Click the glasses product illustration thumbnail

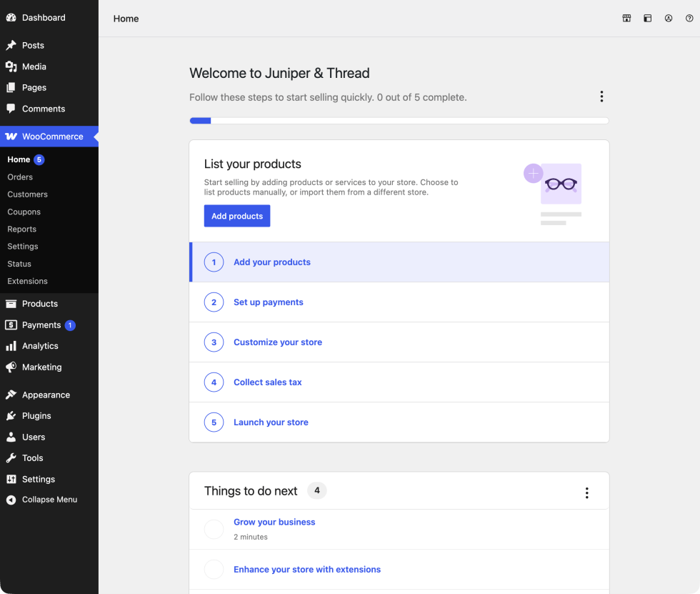[x=561, y=184]
